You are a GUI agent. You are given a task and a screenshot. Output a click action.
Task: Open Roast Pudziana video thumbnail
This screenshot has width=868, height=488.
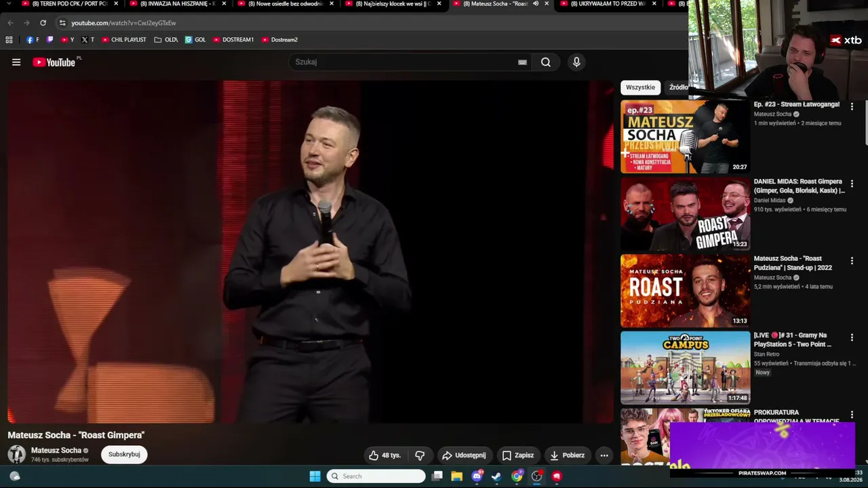[685, 291]
